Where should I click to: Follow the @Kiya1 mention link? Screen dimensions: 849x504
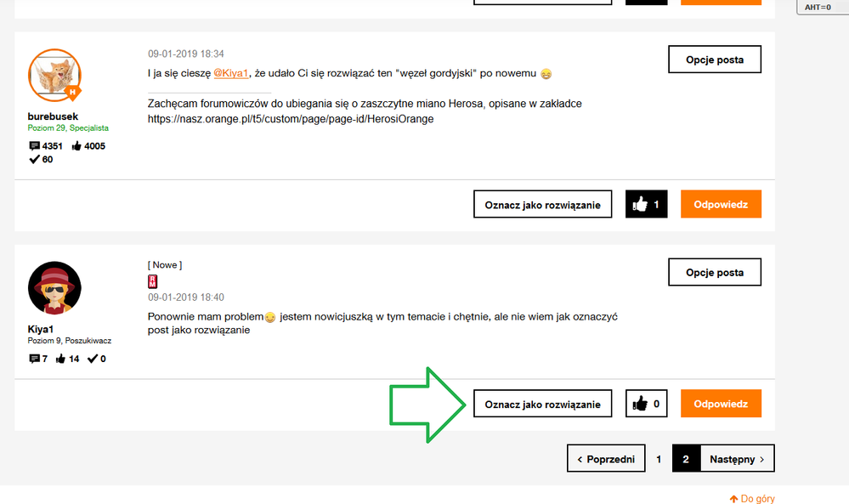pos(230,73)
